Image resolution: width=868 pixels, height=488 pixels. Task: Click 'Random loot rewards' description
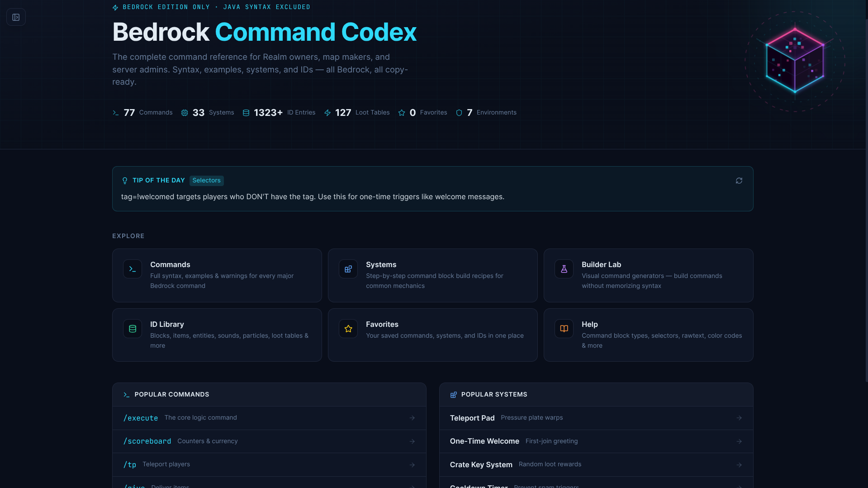pyautogui.click(x=550, y=464)
